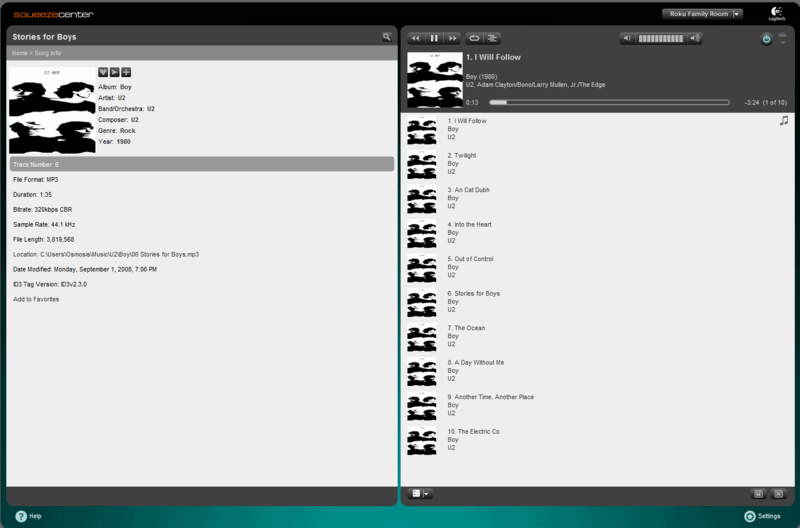Select "5. Out of Control" in playlist
The height and width of the screenshot is (528, 800).
(470, 259)
